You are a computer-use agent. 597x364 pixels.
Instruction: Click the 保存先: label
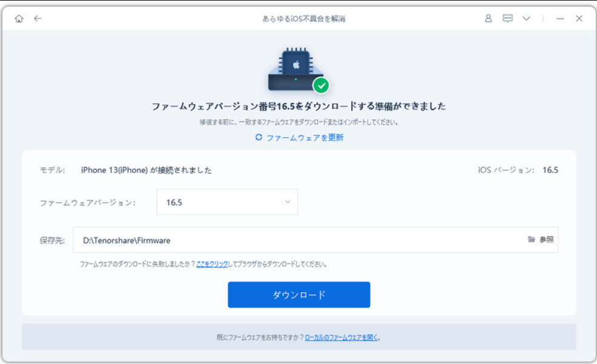(x=52, y=241)
